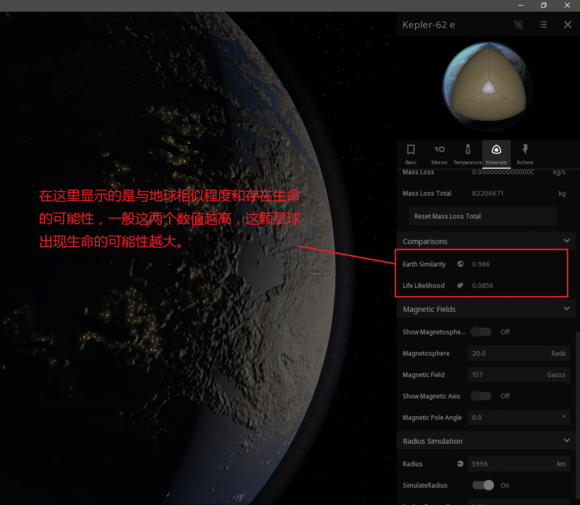Open the Temperature tab
The height and width of the screenshot is (505, 580).
click(468, 154)
